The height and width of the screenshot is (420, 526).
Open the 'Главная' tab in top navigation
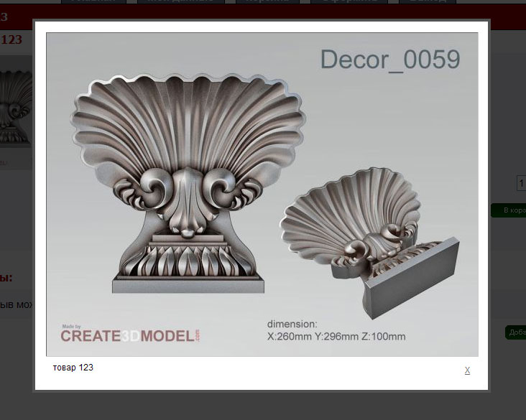[x=93, y=2]
